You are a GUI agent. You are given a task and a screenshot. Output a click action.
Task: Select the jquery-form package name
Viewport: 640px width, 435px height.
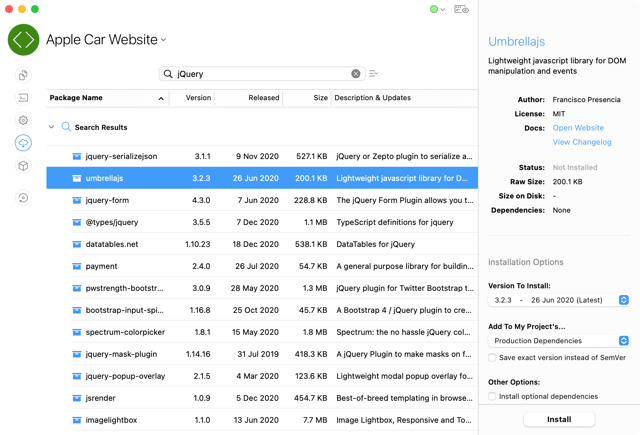coord(107,200)
